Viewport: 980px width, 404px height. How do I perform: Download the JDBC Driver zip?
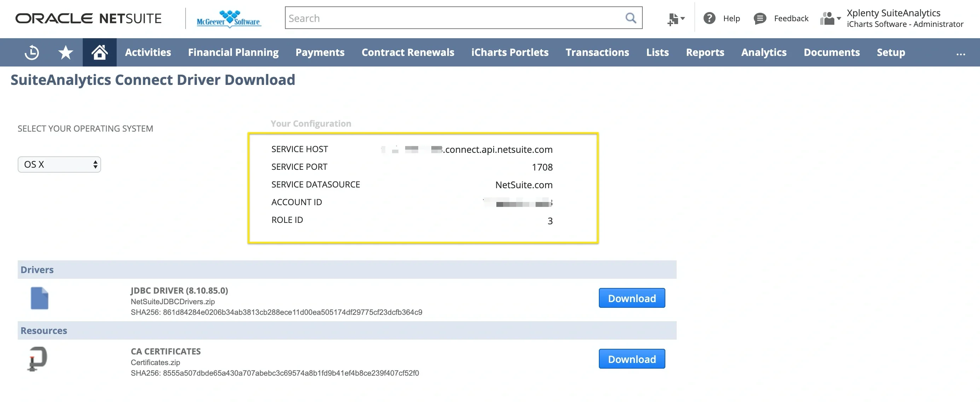[631, 298]
